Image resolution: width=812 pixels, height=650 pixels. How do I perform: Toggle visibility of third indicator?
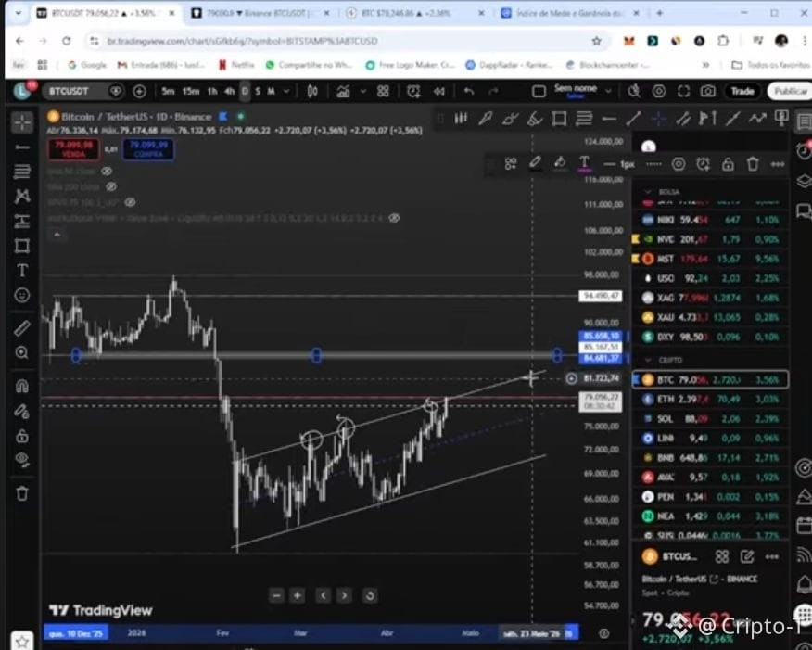(130, 202)
